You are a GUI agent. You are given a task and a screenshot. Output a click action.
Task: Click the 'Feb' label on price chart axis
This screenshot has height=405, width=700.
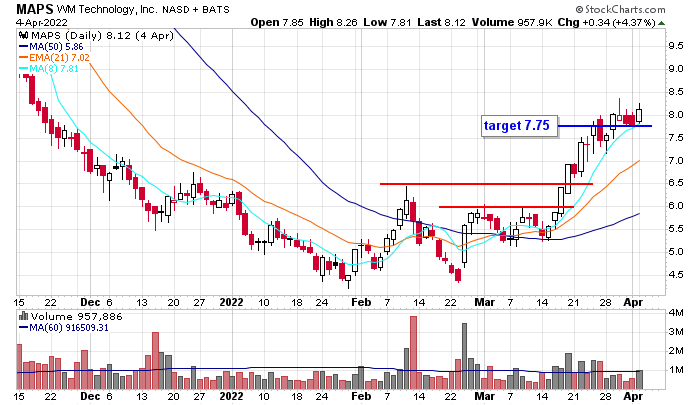click(361, 303)
